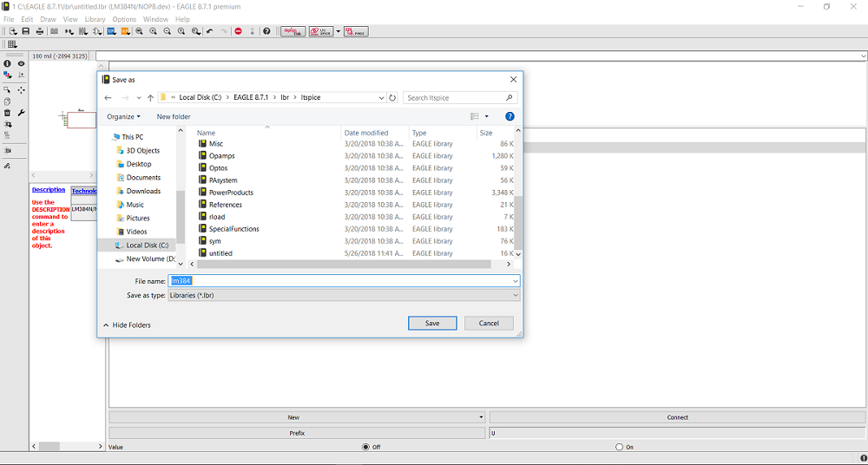
Task: Click the Undo arrow icon
Action: pyautogui.click(x=210, y=31)
